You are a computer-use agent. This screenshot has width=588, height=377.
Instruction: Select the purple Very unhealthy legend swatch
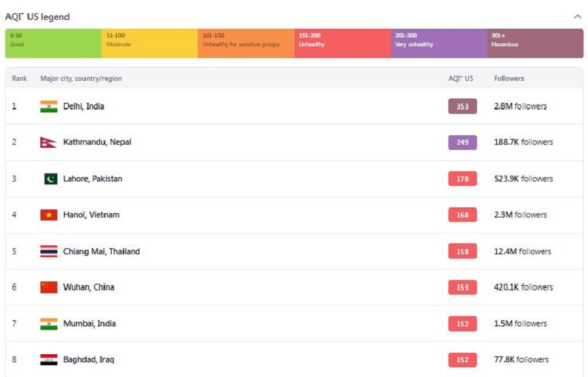point(439,43)
